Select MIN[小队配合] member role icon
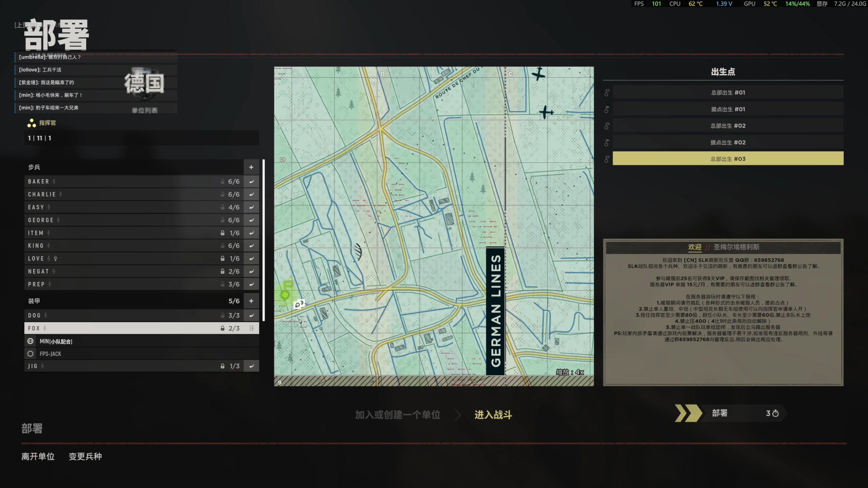Screen dimensions: 868x488 [31, 341]
